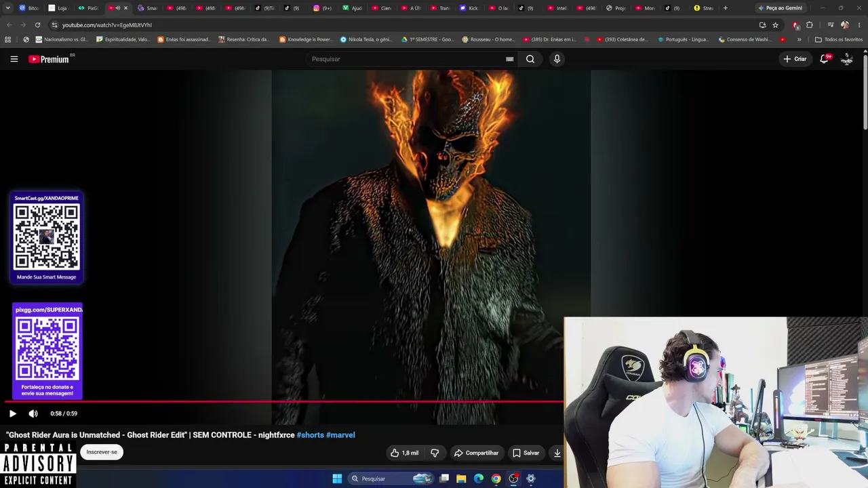
Task: Play the Ghost Rider video
Action: 12,413
